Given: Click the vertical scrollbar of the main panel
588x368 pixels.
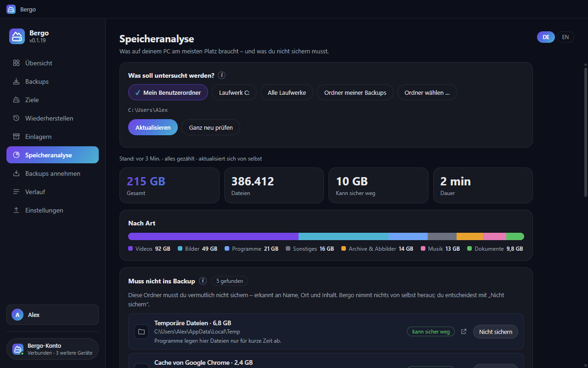Looking at the screenshot, I should click(x=585, y=132).
